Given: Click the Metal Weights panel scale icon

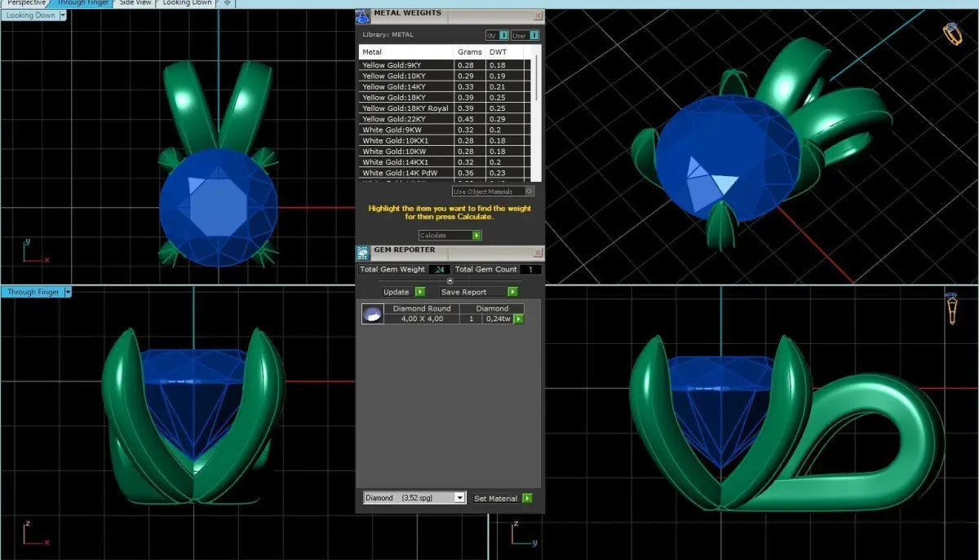Looking at the screenshot, I should click(363, 15).
